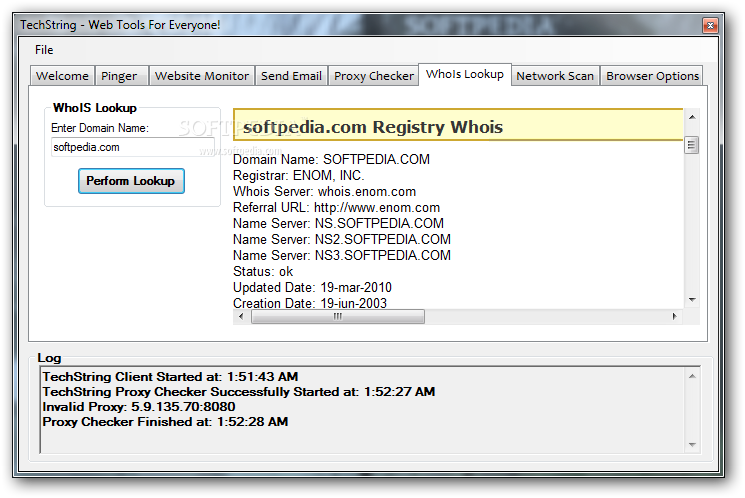Image resolution: width=745 pixels, height=498 pixels.
Task: Click Name Server: NS3.SOFTPEDIA.COM line
Action: coord(342,256)
